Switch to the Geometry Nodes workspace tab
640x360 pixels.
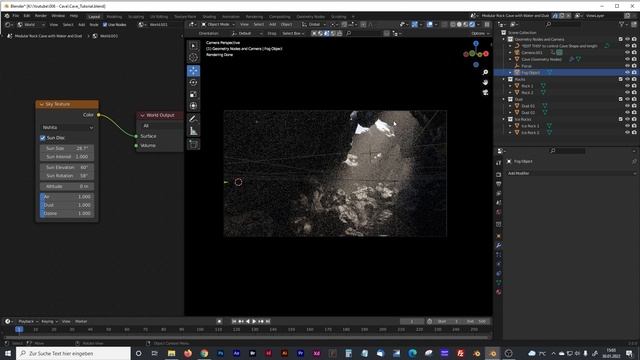[x=311, y=17]
